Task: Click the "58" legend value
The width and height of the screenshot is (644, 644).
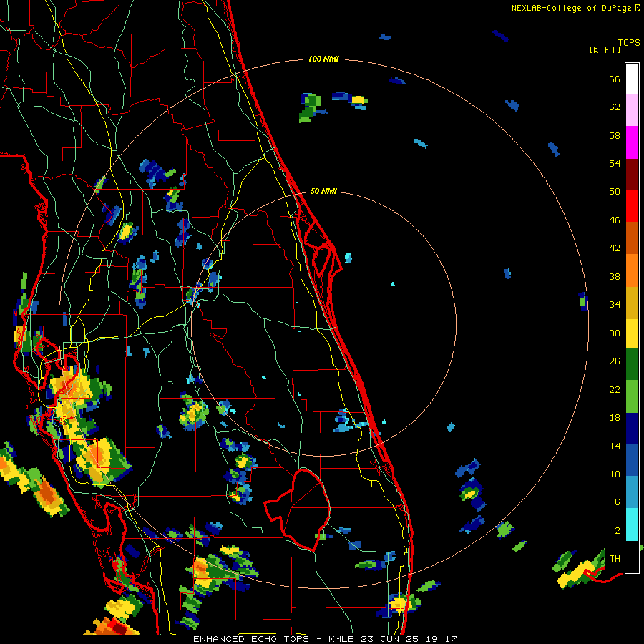Action: 615,135
